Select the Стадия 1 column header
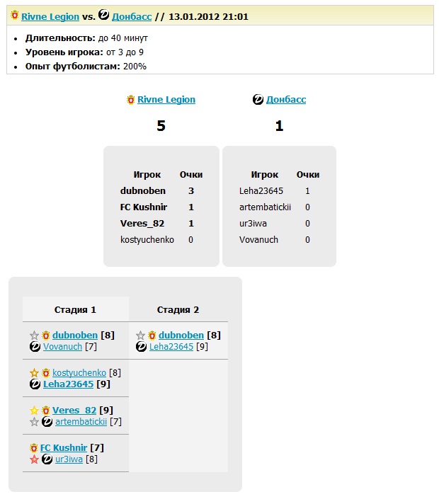The image size is (439, 504). [x=75, y=309]
